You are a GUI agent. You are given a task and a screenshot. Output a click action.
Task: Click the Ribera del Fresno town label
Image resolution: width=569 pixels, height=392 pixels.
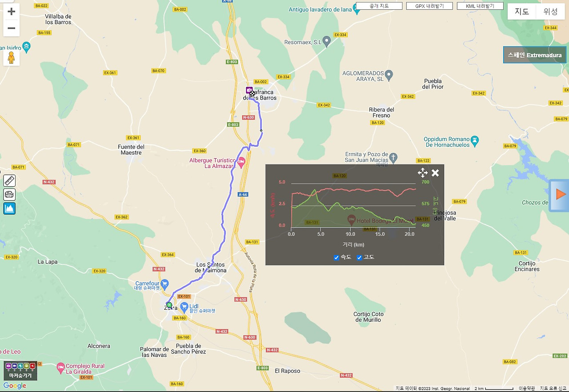point(381,112)
